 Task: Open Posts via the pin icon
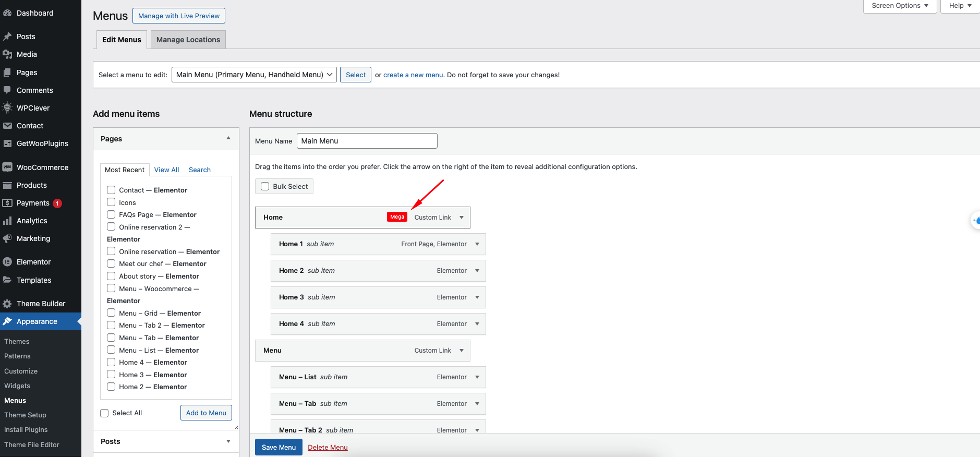coord(7,37)
